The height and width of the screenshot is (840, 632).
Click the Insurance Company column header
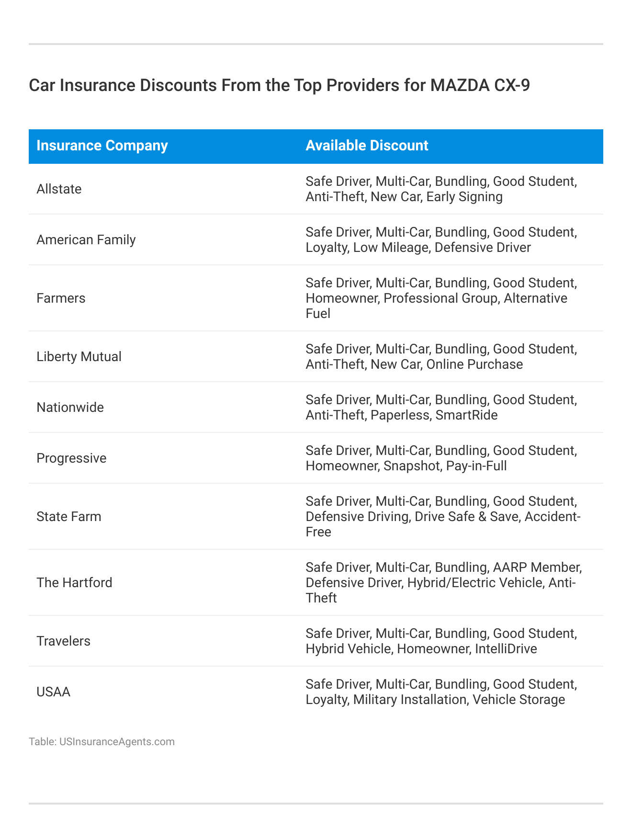102,146
